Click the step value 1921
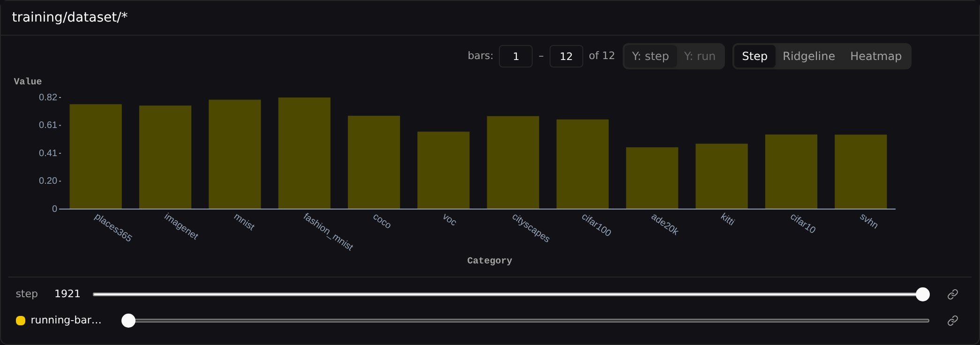Screen dimensions: 980x345 68,294
